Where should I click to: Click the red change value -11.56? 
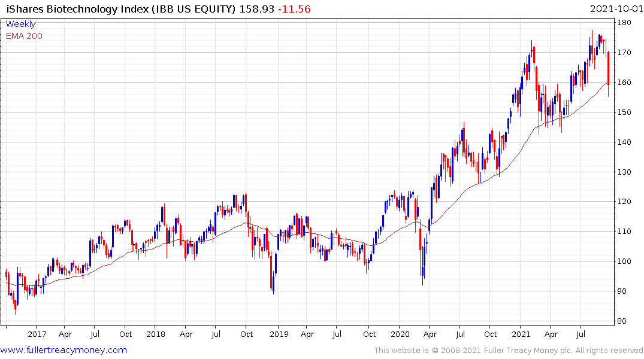(x=295, y=9)
